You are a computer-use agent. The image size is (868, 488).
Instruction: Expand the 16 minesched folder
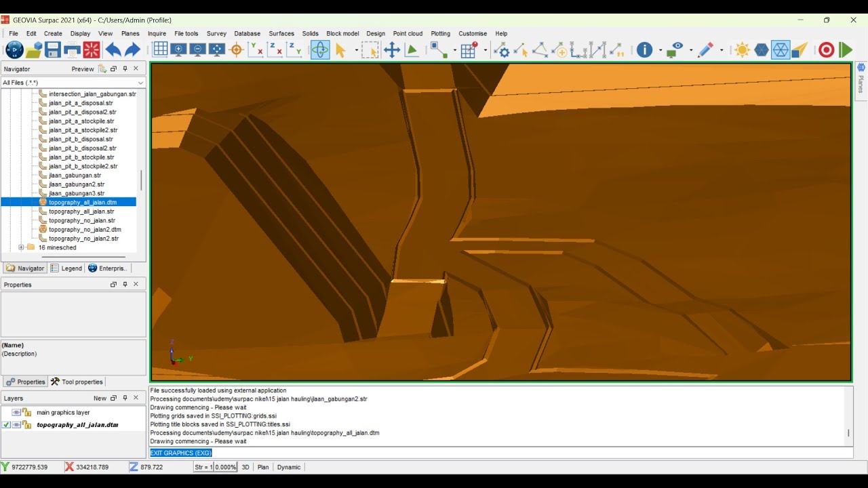tap(21, 247)
